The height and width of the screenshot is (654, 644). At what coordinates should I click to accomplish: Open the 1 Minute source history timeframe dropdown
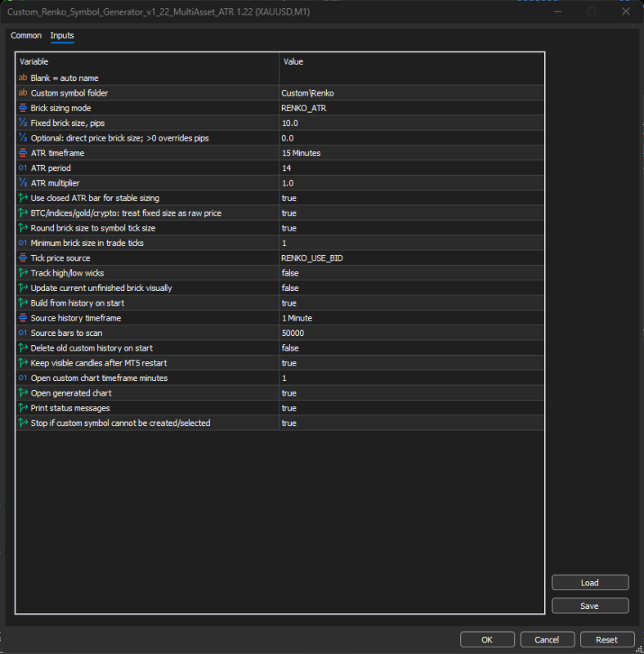click(x=412, y=318)
